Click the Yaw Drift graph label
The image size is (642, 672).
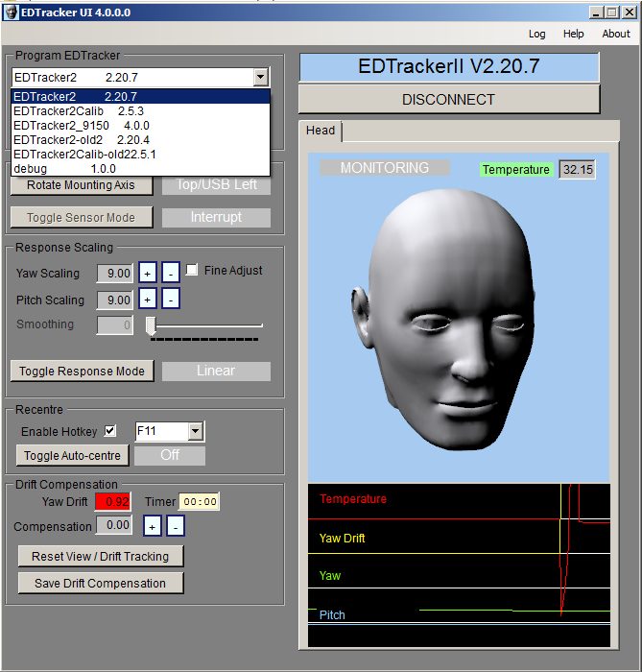click(342, 539)
